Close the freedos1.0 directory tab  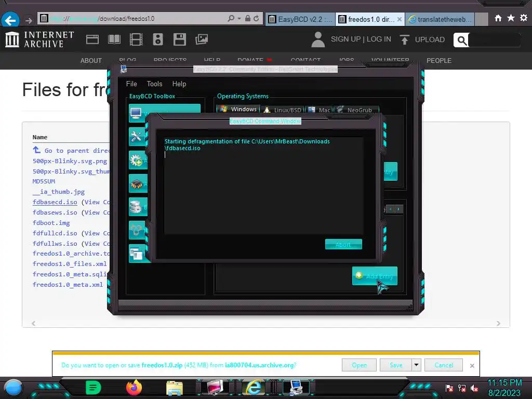pyautogui.click(x=400, y=19)
